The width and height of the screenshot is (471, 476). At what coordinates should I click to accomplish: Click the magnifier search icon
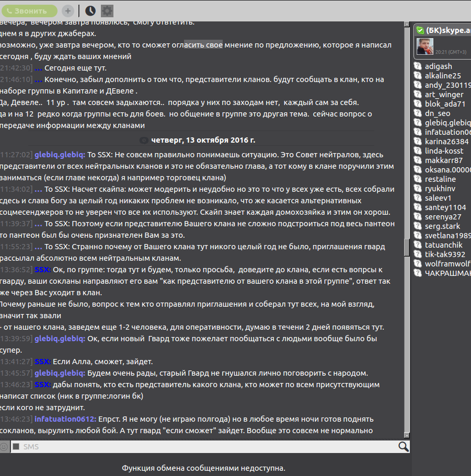403,447
